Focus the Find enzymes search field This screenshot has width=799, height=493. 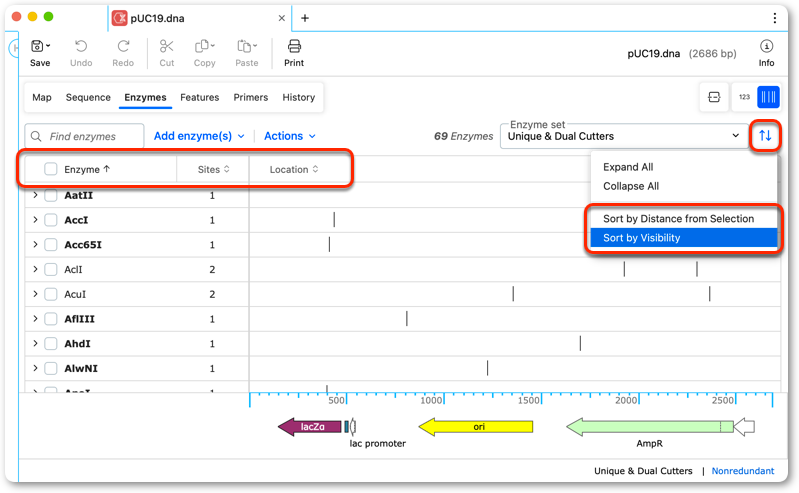(x=84, y=136)
